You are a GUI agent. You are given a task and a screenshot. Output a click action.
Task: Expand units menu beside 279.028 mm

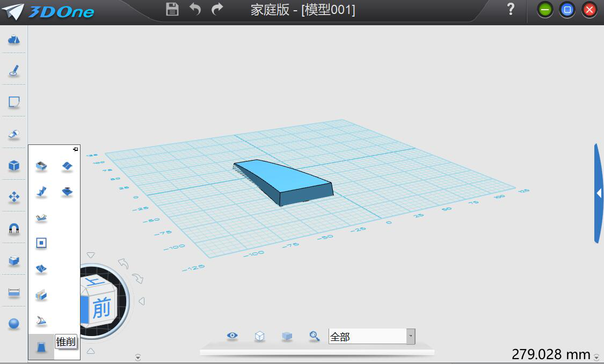coord(596,356)
